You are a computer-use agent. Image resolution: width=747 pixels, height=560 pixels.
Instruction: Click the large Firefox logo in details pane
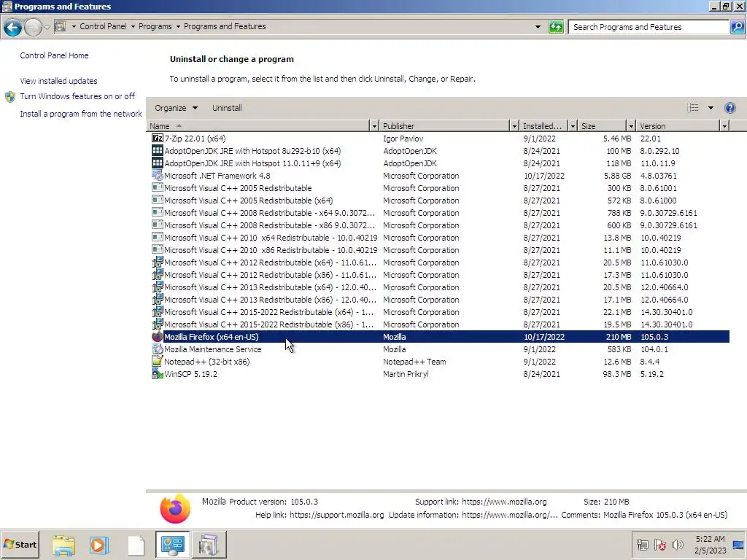175,508
